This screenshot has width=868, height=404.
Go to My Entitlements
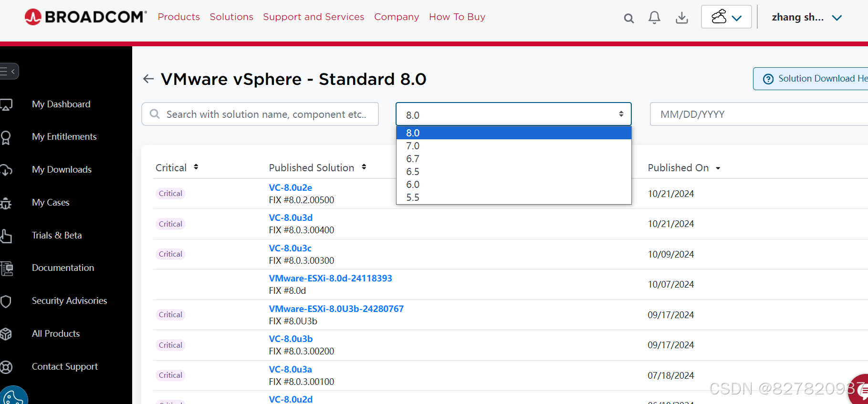[x=64, y=137]
